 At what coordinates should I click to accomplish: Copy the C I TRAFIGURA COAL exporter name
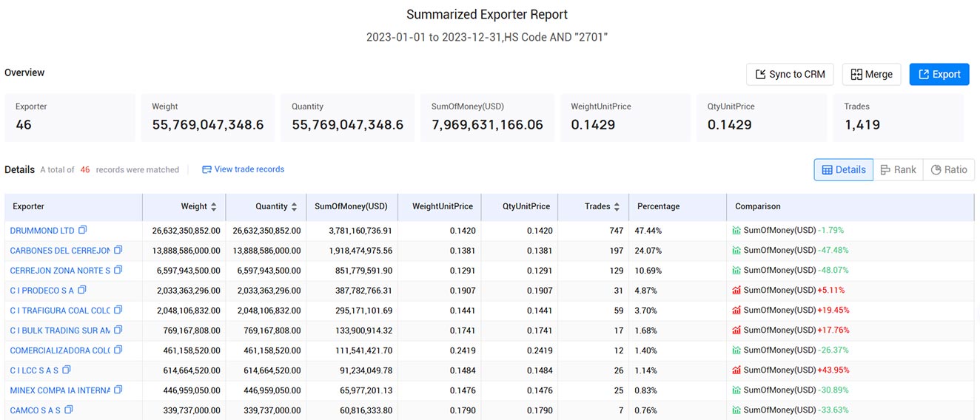pos(118,310)
